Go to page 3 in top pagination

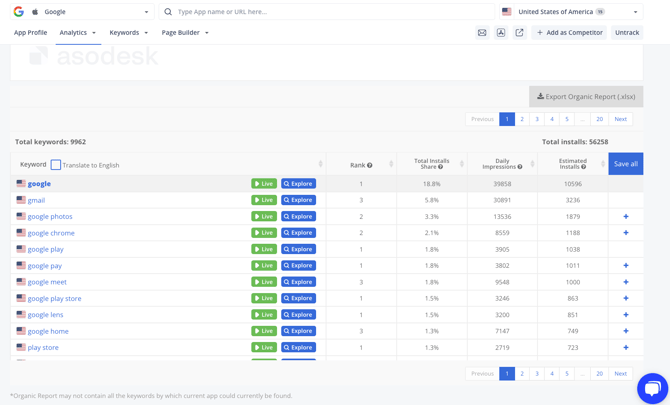tap(537, 119)
